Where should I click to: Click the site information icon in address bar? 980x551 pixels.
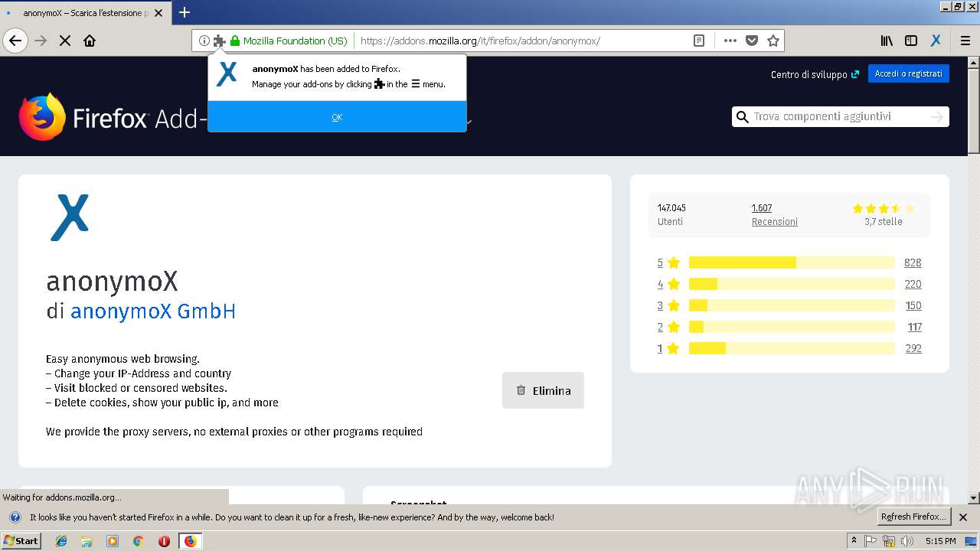[x=204, y=41]
